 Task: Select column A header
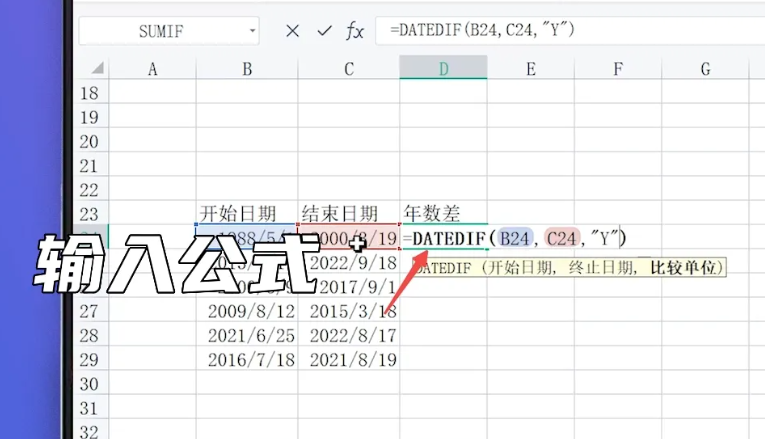(x=152, y=69)
